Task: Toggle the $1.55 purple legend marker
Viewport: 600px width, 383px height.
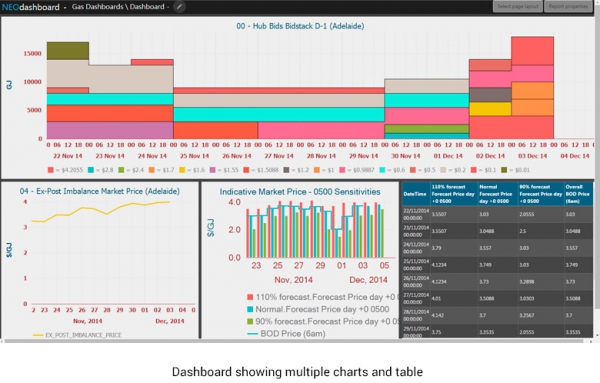Action: point(213,170)
